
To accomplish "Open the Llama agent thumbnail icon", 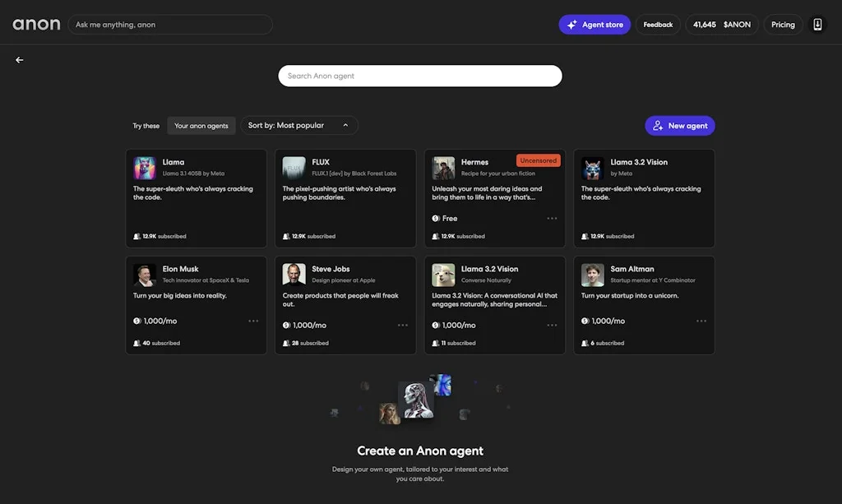I will [x=144, y=168].
